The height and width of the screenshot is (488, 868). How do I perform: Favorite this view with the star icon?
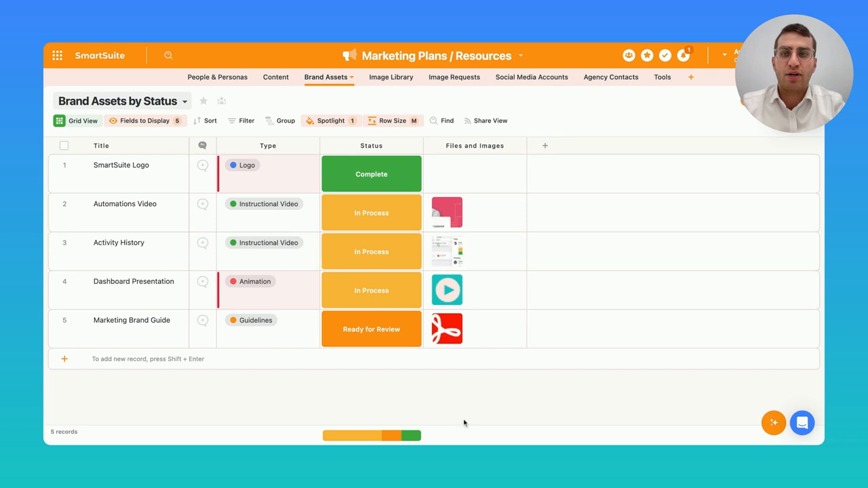203,101
